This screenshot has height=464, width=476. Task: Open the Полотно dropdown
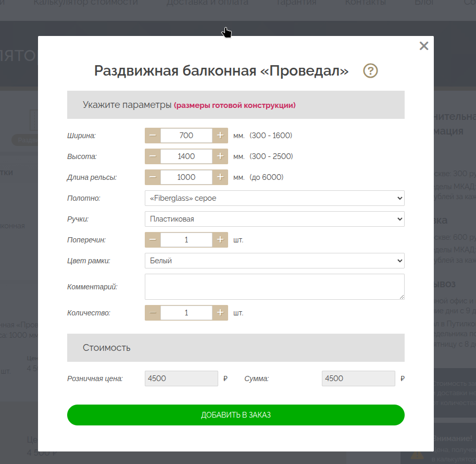coord(274,198)
